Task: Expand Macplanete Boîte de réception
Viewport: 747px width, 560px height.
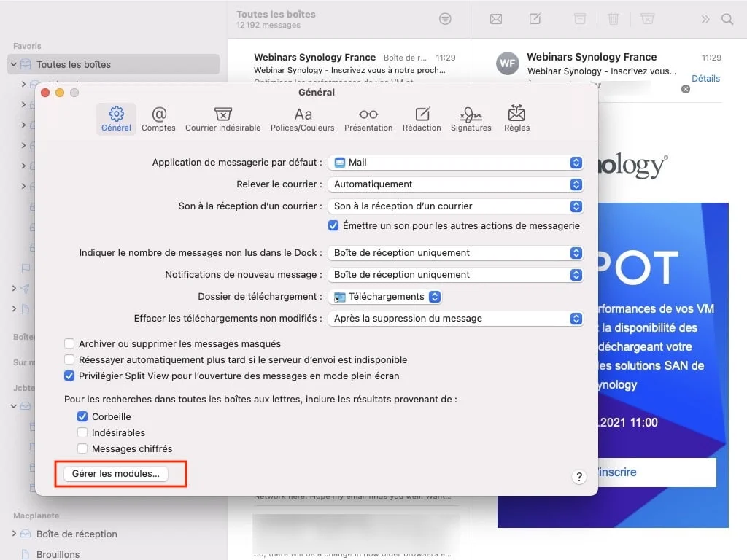Action: (x=14, y=534)
